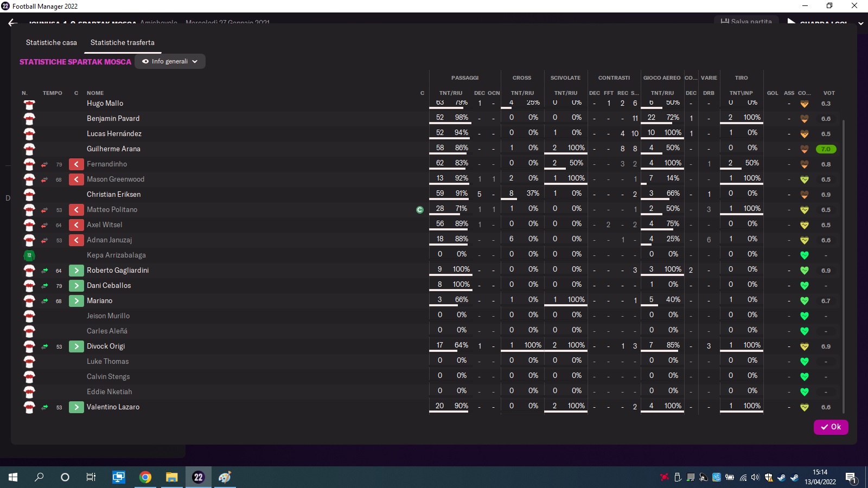The width and height of the screenshot is (868, 488).
Task: Click Valentino Lazaro's green substituted-on icon
Action: pos(76,407)
